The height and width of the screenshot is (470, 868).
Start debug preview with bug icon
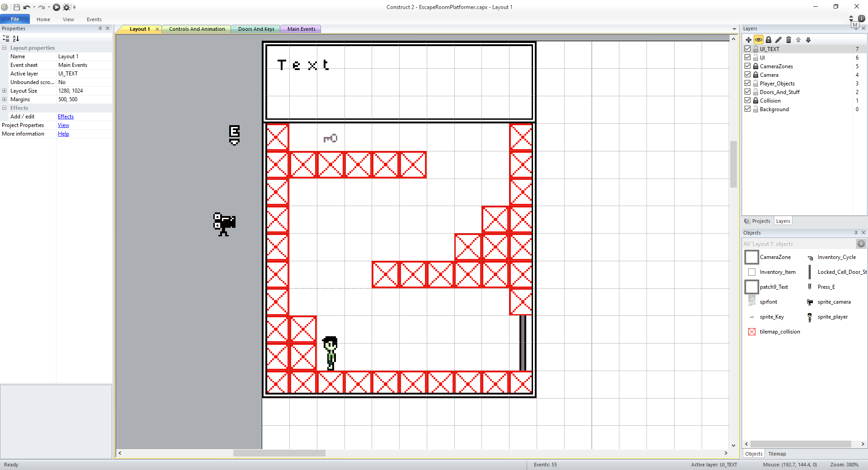click(x=66, y=7)
